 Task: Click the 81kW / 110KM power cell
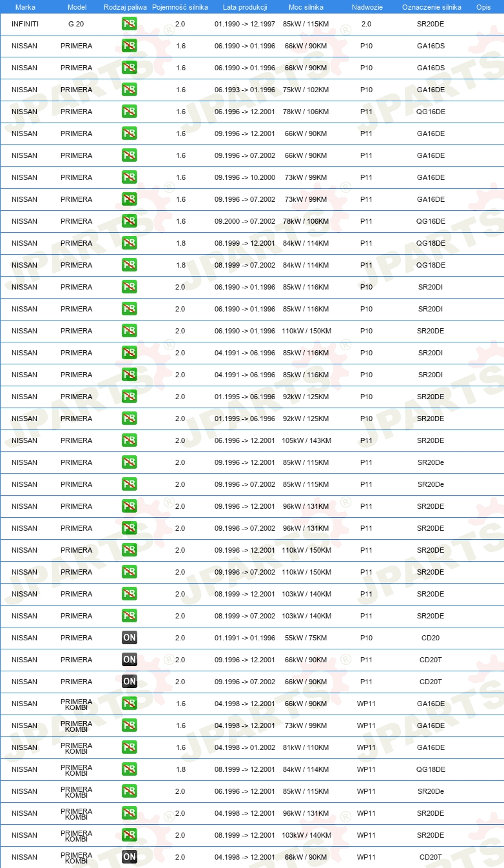pyautogui.click(x=306, y=747)
